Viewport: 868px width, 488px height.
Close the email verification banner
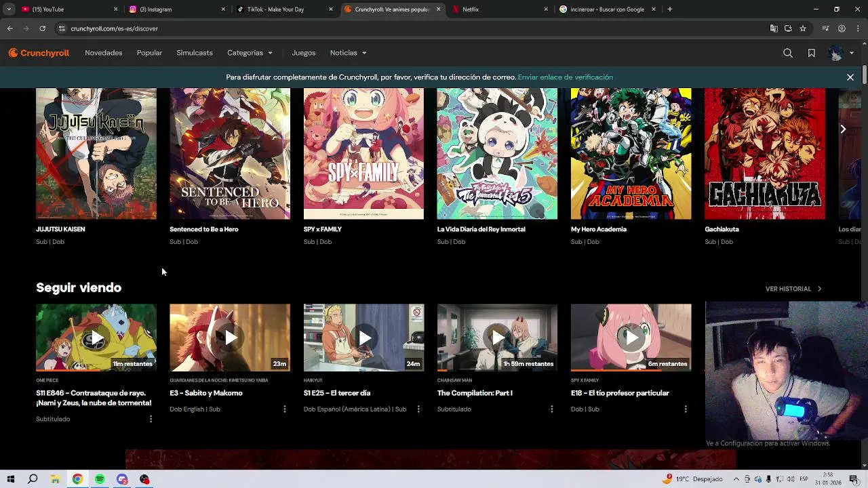pos(850,77)
